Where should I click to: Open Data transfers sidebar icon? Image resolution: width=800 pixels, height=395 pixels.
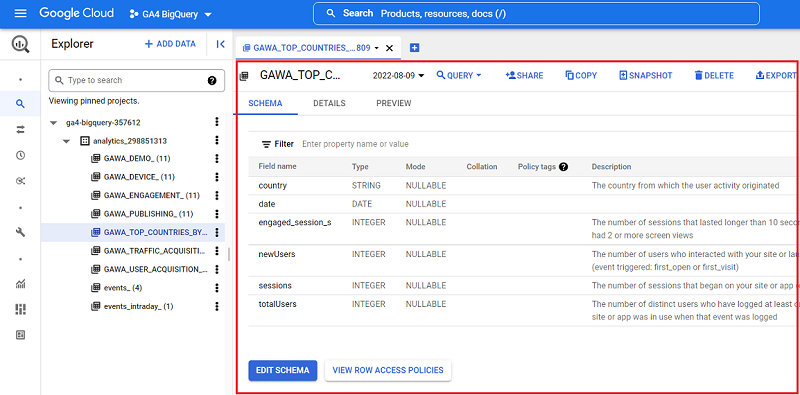coord(20,130)
